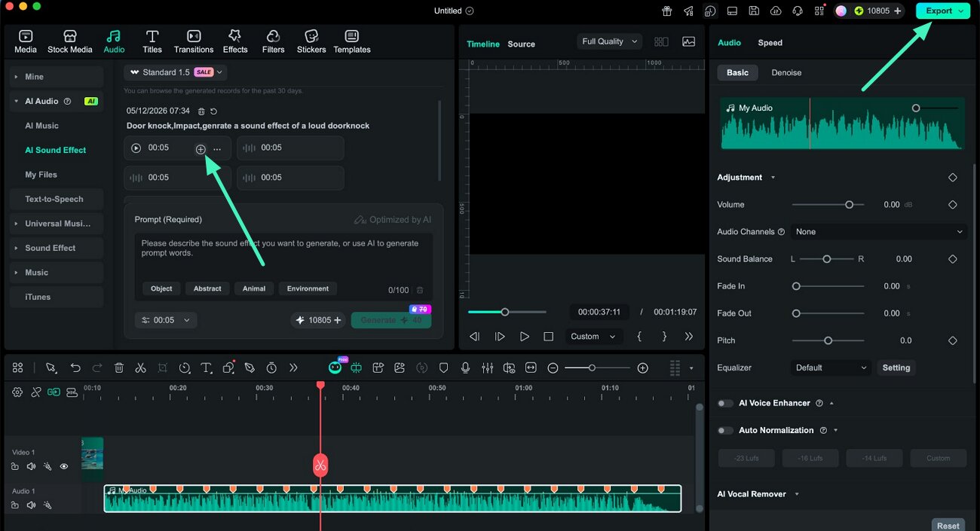This screenshot has width=980, height=531.
Task: Lock the Audio 1 track
Action: click(15, 505)
